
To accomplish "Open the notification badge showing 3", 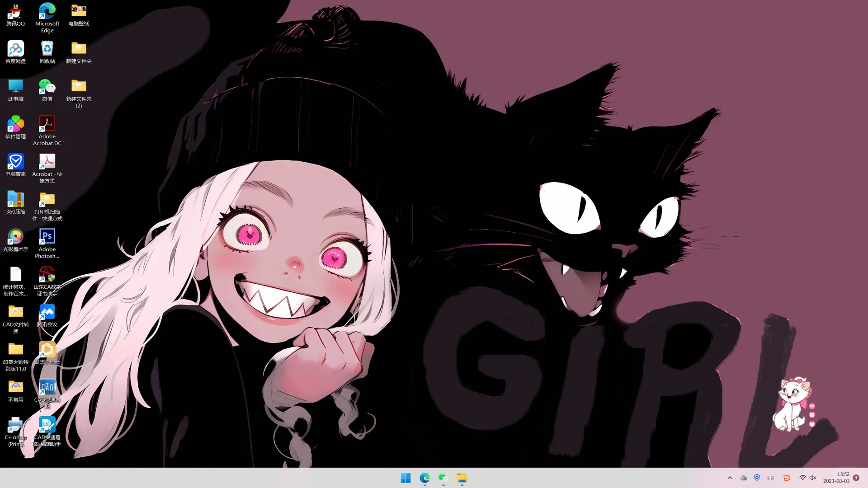I will tap(856, 478).
